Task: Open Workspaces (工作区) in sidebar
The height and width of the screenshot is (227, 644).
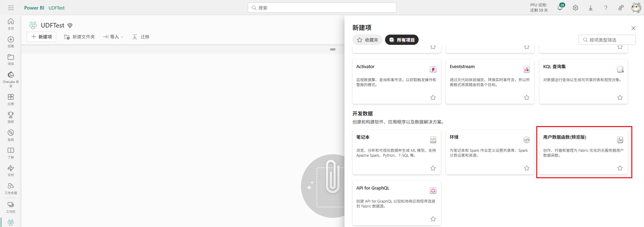Action: point(11,207)
